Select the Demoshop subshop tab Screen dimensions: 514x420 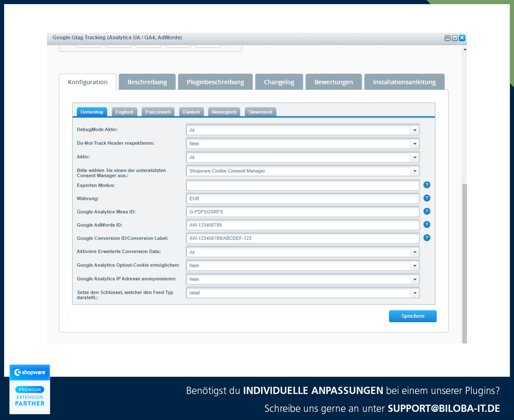click(x=92, y=112)
